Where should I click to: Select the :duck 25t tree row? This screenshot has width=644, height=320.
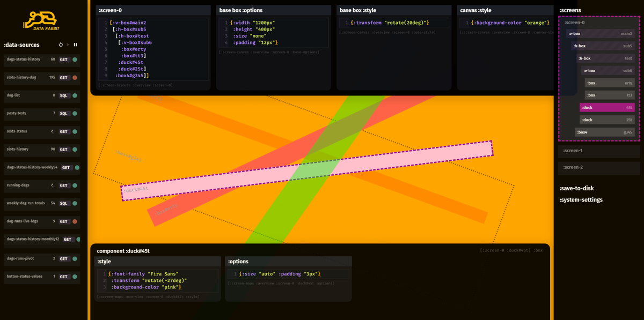coord(607,120)
